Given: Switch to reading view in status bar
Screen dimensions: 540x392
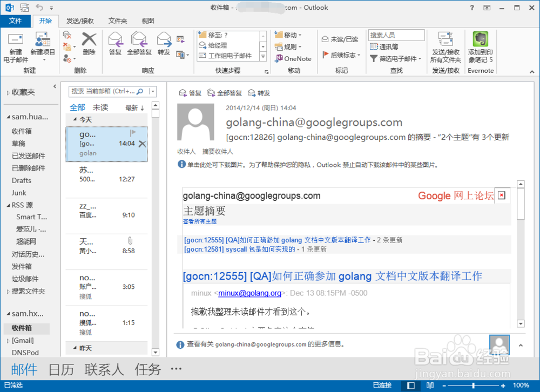Looking at the screenshot, I should [x=430, y=386].
